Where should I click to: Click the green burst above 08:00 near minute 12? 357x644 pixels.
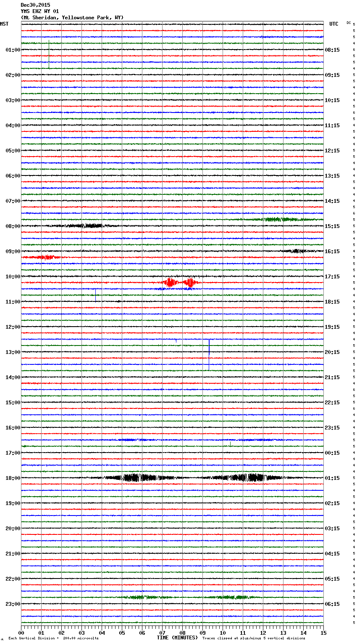(279, 219)
